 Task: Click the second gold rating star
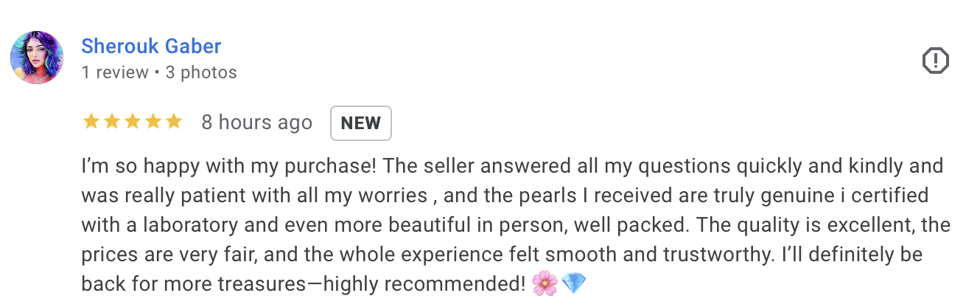112,122
